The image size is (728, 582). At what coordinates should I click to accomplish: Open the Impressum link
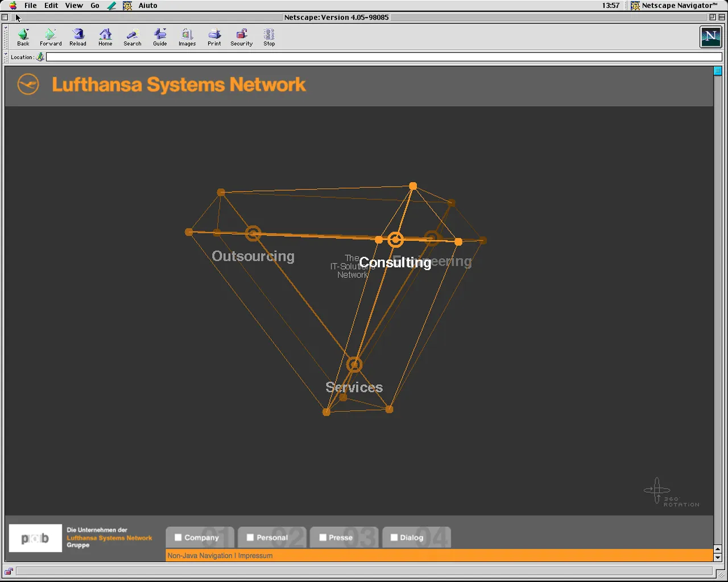coord(255,556)
